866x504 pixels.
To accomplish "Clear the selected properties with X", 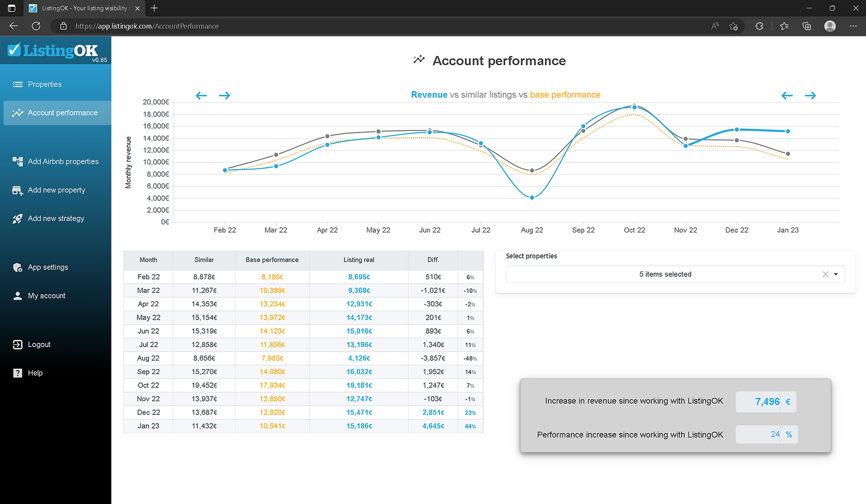I will point(825,274).
